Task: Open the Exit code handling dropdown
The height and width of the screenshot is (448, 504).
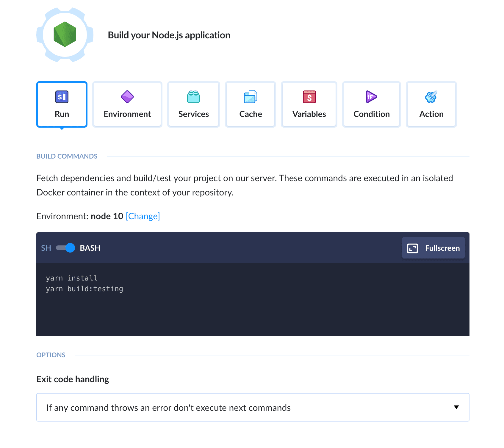Action: click(x=252, y=407)
